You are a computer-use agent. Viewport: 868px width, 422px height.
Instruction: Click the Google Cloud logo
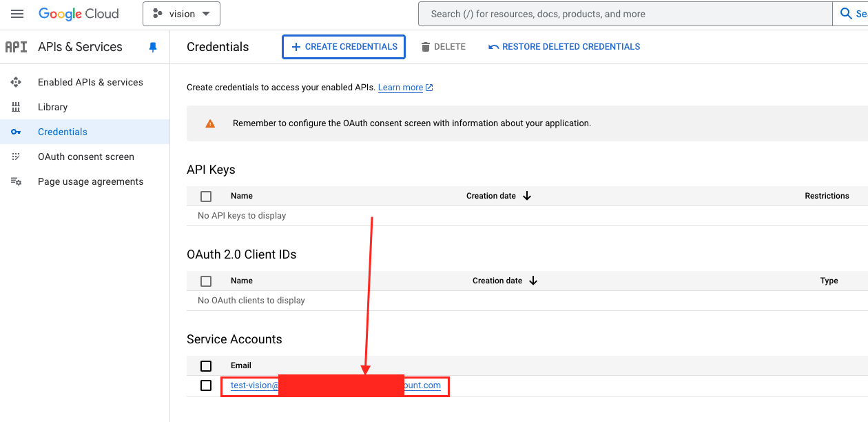point(79,14)
